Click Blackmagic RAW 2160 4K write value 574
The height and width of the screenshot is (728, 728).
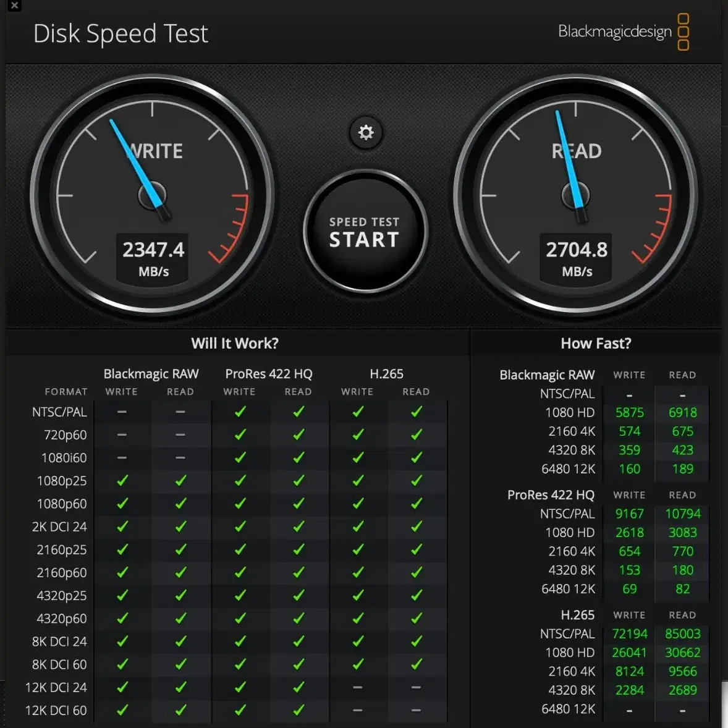tap(630, 431)
